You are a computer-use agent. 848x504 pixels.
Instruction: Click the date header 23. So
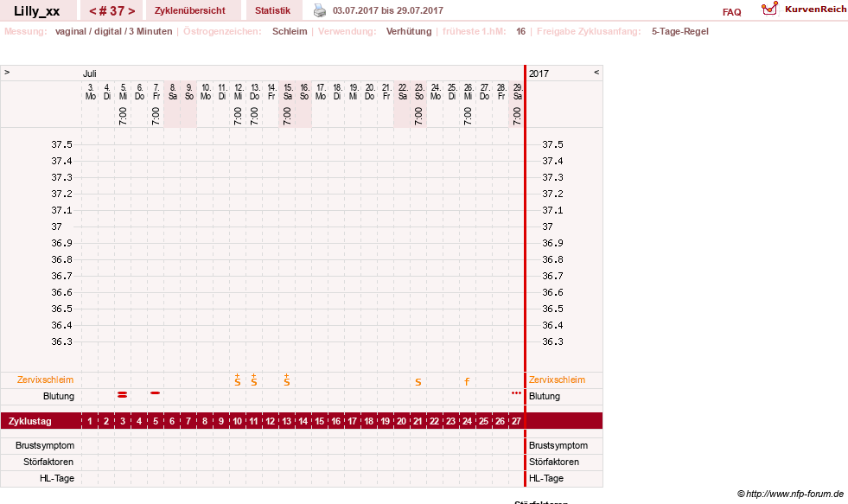pyautogui.click(x=419, y=92)
